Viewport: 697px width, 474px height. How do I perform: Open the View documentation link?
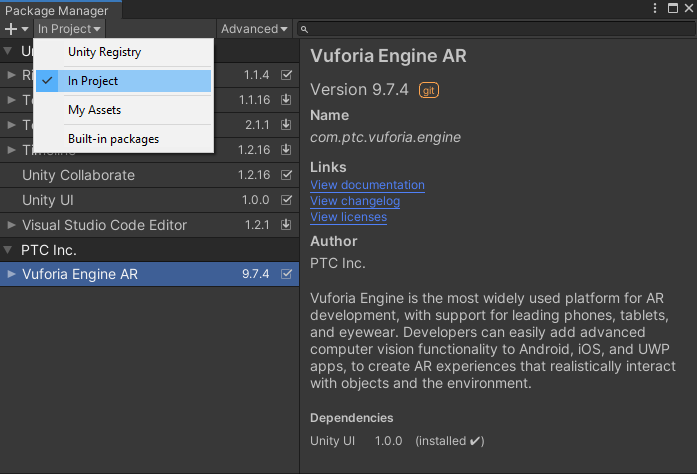coord(367,185)
